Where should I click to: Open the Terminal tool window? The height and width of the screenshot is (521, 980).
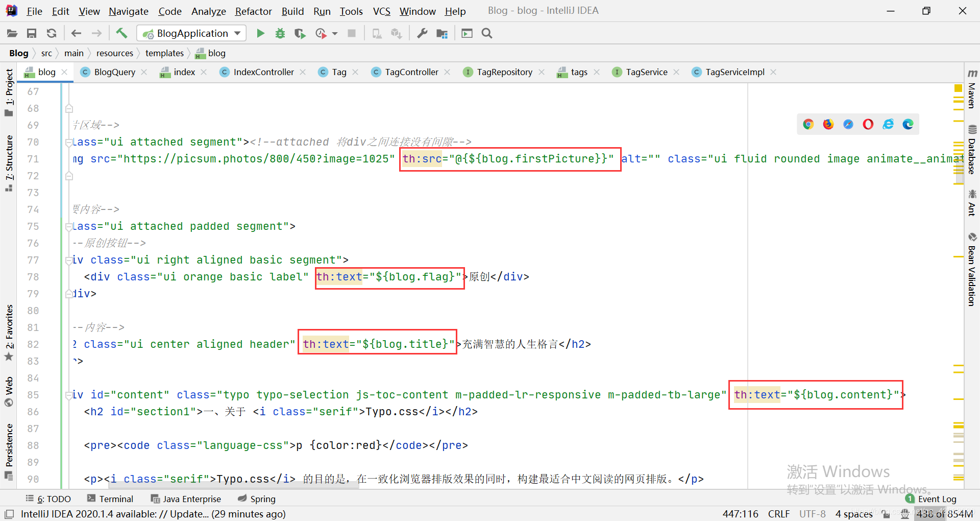click(110, 499)
